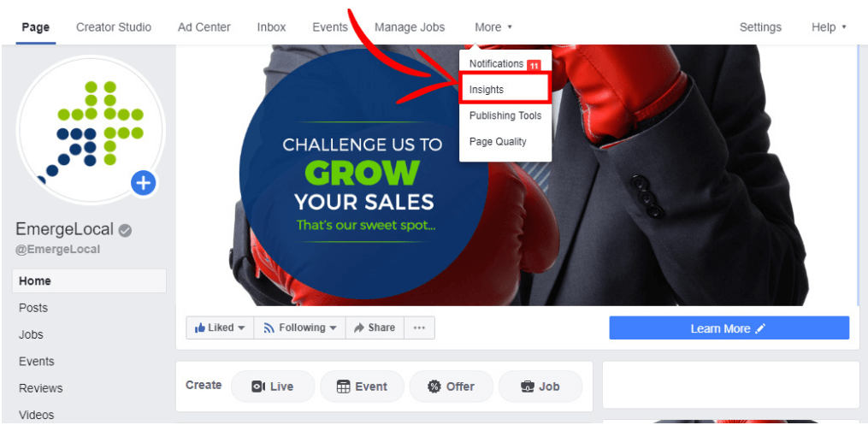This screenshot has width=868, height=425.
Task: Choose Publishing Tools in the menu
Action: tap(505, 115)
